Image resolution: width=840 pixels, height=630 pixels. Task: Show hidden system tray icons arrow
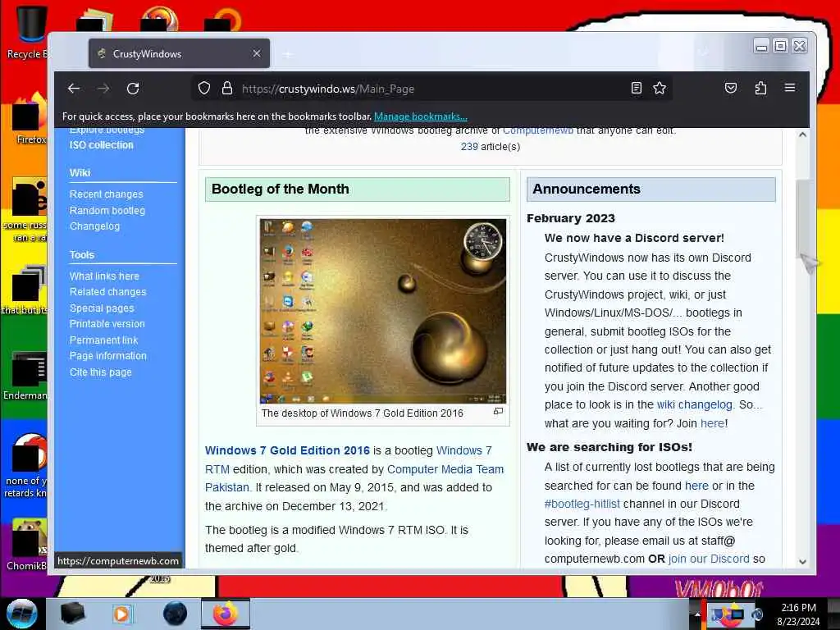pos(697,614)
